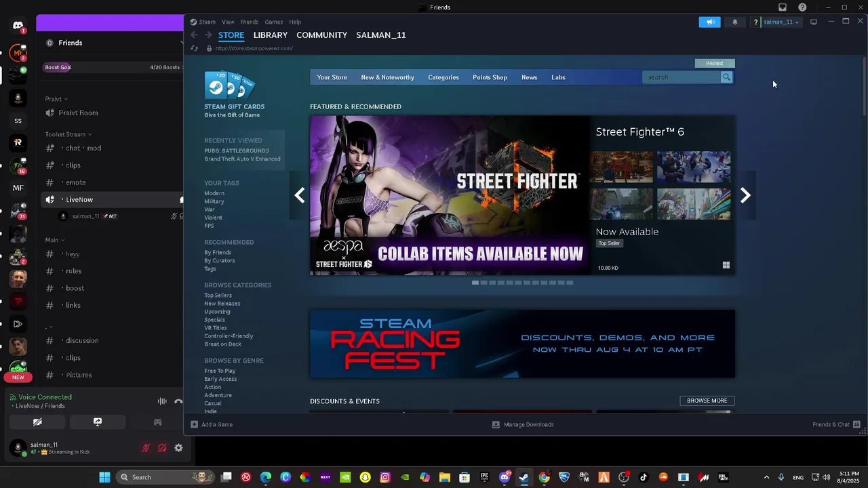The height and width of the screenshot is (488, 868).
Task: Open the Categories store tab
Action: point(443,77)
